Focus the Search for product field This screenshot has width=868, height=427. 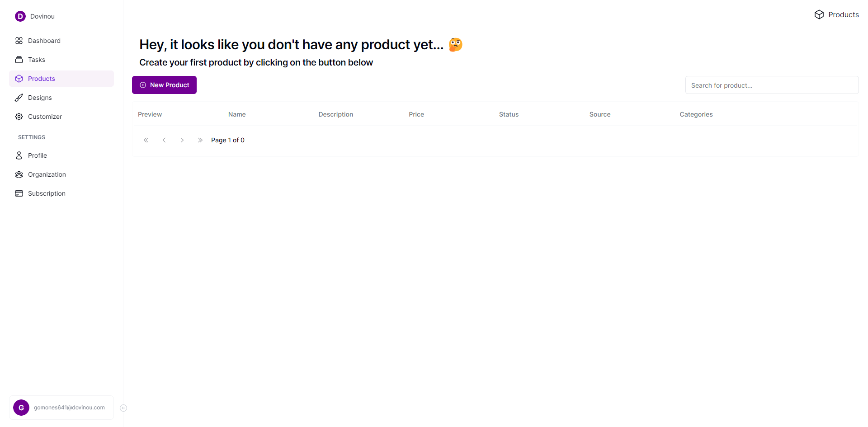[x=772, y=85]
